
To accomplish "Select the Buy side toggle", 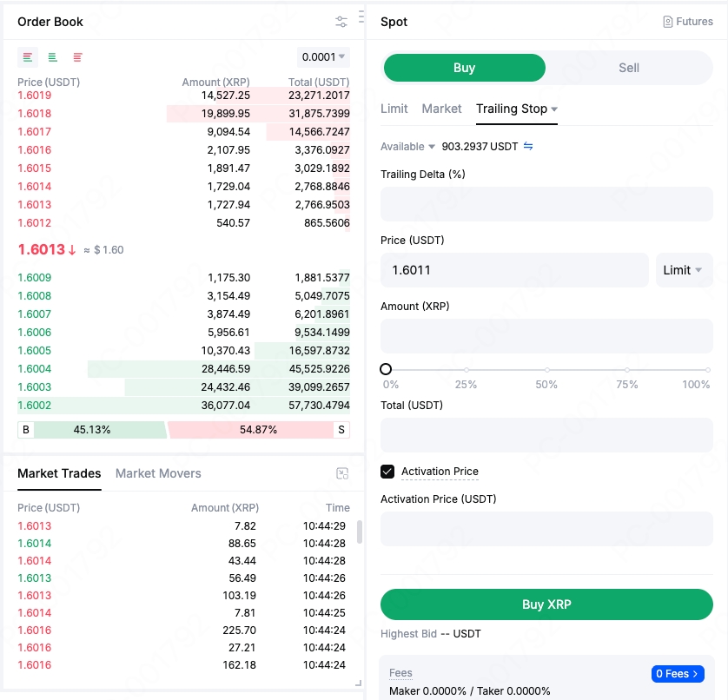I will tap(465, 68).
